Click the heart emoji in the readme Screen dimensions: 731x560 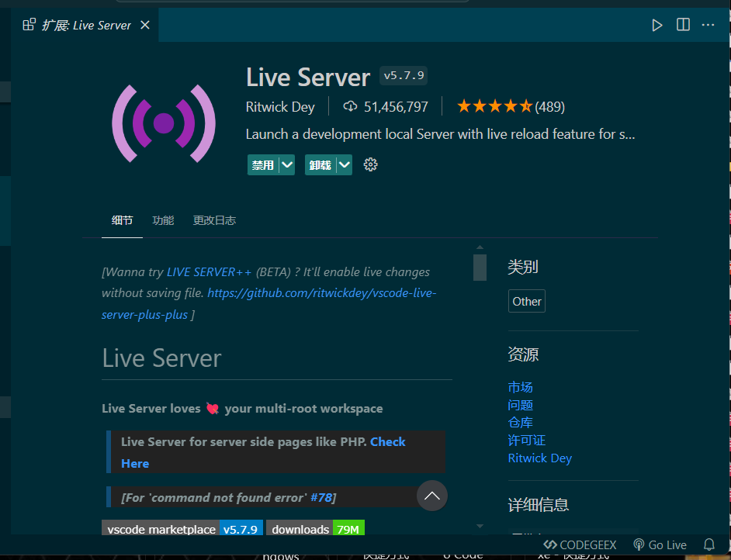point(213,409)
